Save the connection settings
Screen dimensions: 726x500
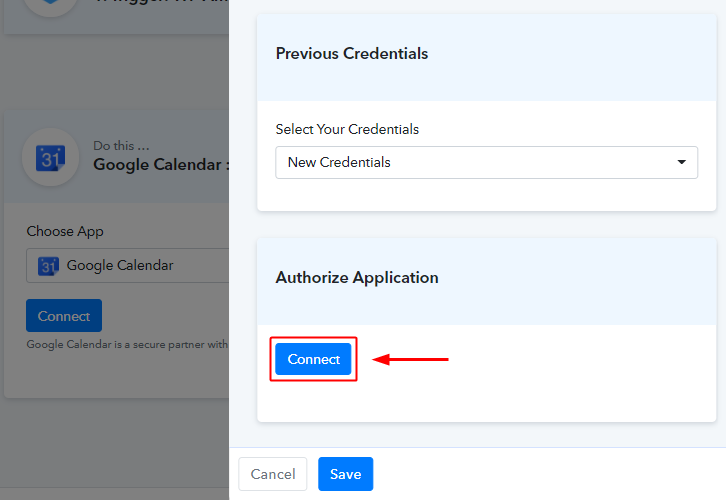coord(345,474)
